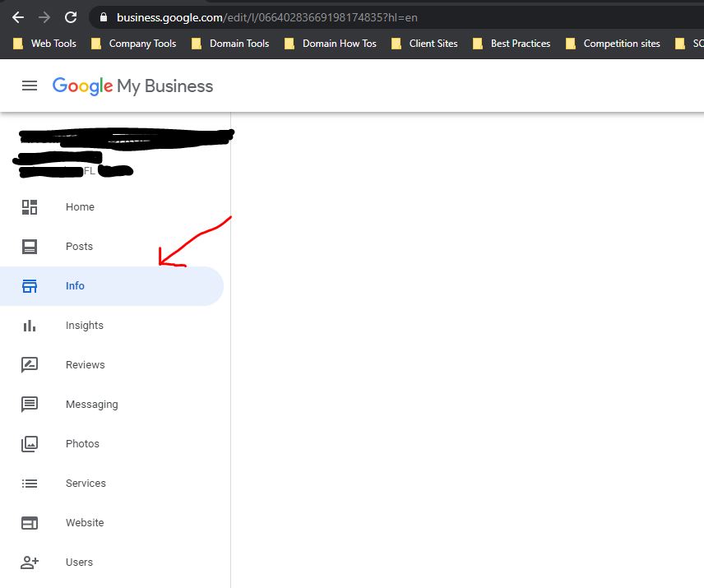The image size is (704, 588).
Task: Open the Client Sites bookmark folder
Action: point(424,44)
